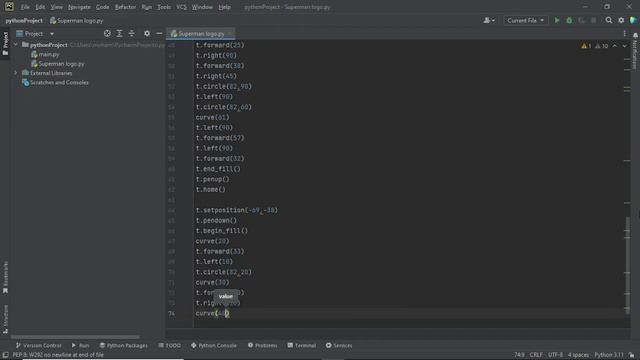The image size is (640, 360).
Task: Open the Terminal tool window
Action: tap(302, 345)
